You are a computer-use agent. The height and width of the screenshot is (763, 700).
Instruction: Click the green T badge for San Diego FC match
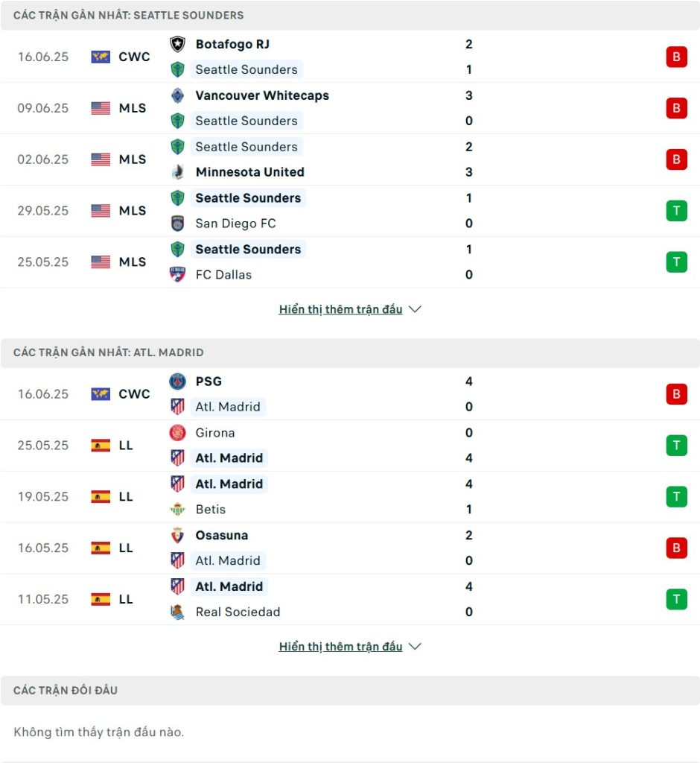pyautogui.click(x=676, y=211)
